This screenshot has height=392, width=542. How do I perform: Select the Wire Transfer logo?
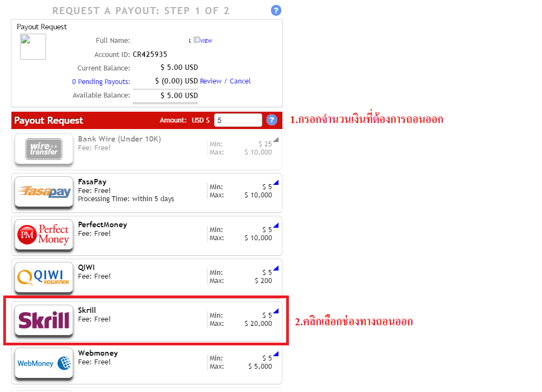click(44, 149)
